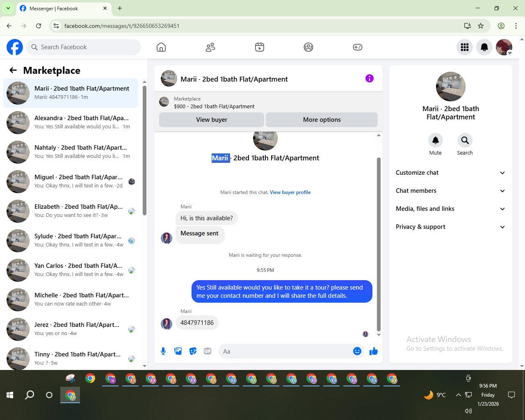Open the GIF picker icon
Viewport: 525px width, 420px height.
[208, 351]
